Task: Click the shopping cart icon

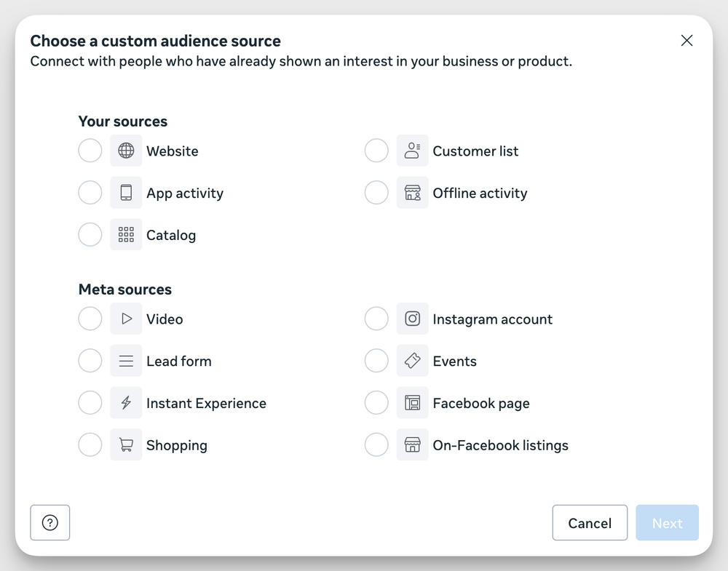Action: [x=126, y=445]
